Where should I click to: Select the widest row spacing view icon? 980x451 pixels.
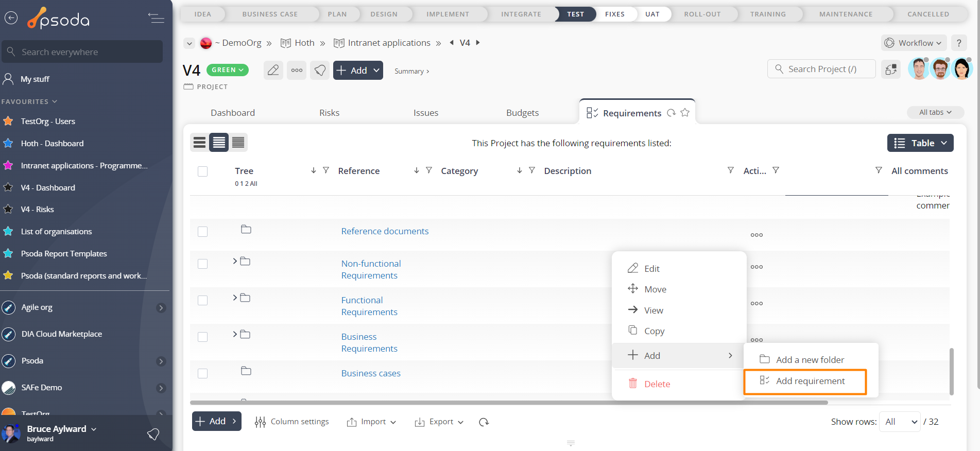[200, 143]
